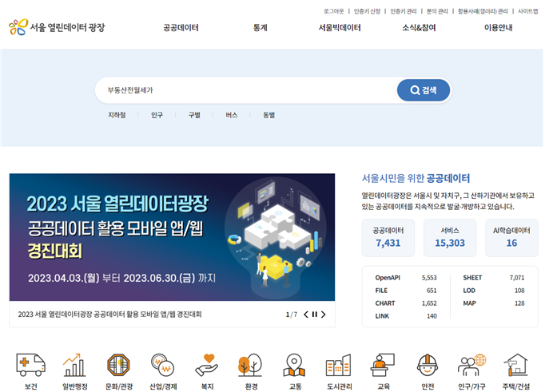The height and width of the screenshot is (392, 545).
Task: Open the 공공데이터 7,431 count card
Action: point(388,238)
